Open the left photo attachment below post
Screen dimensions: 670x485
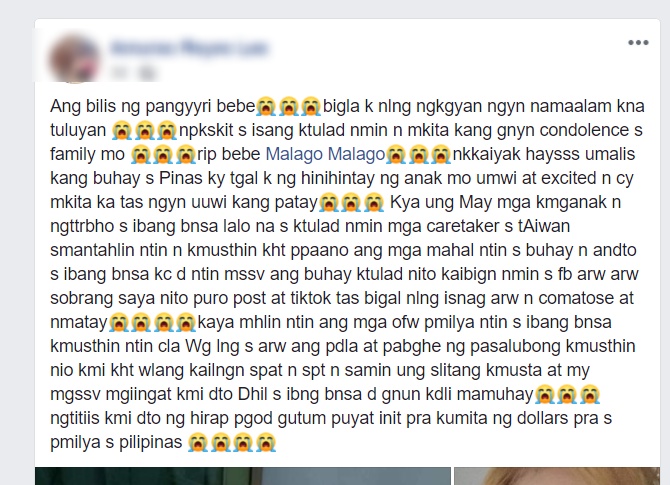(x=243, y=476)
